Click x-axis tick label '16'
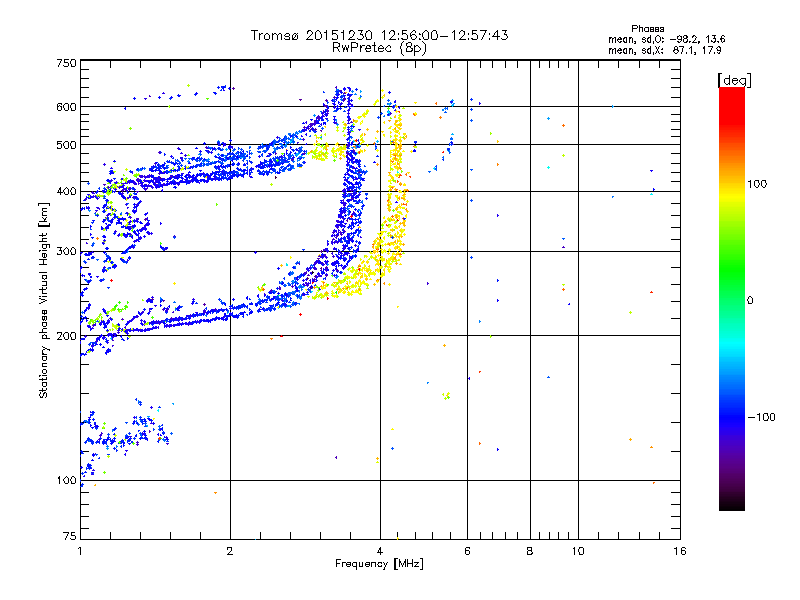Screen dimensions: 800x600 [x=680, y=551]
